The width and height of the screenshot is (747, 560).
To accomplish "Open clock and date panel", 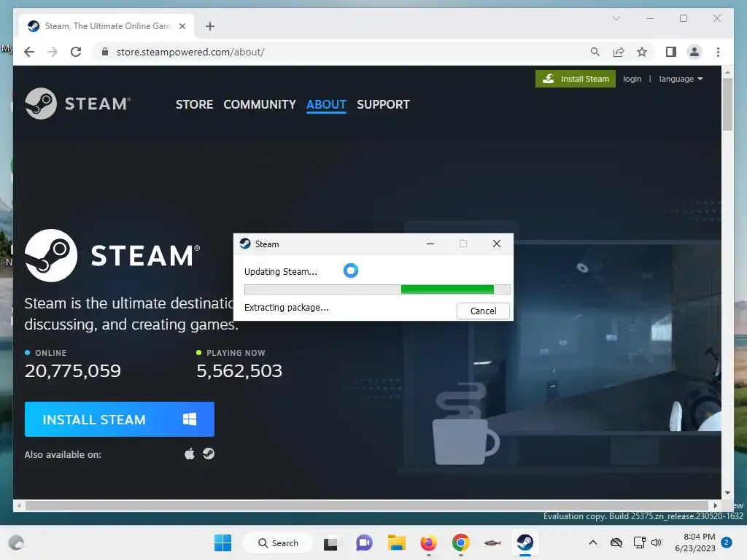I will tap(694, 542).
